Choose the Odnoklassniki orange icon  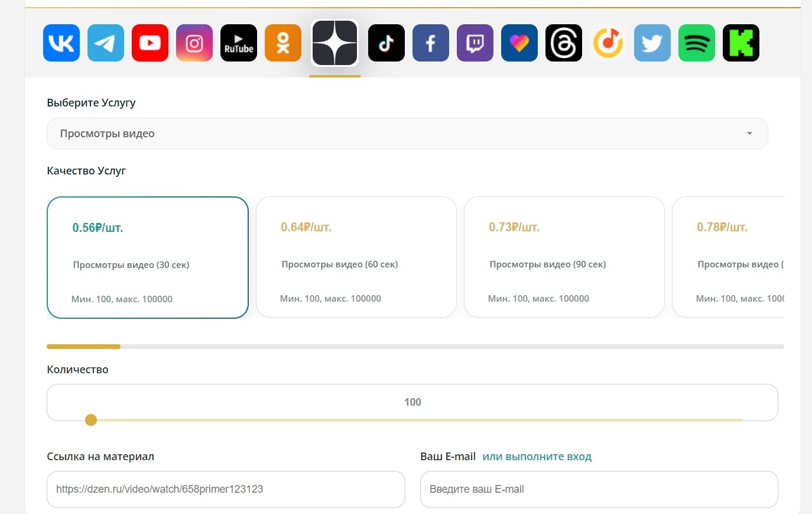[283, 43]
